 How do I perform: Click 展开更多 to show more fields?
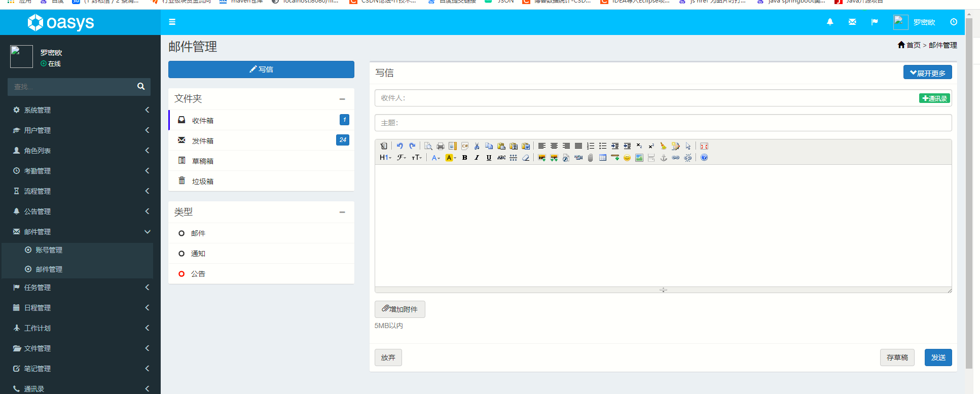pyautogui.click(x=927, y=73)
